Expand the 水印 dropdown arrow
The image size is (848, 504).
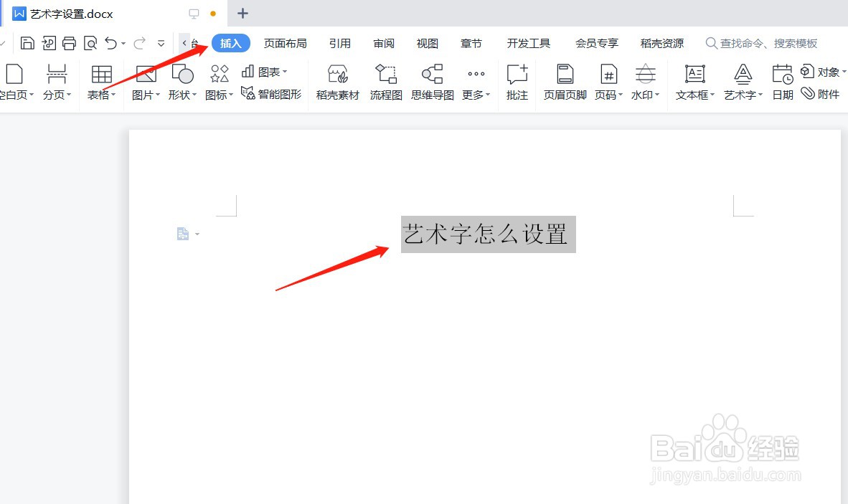[657, 95]
